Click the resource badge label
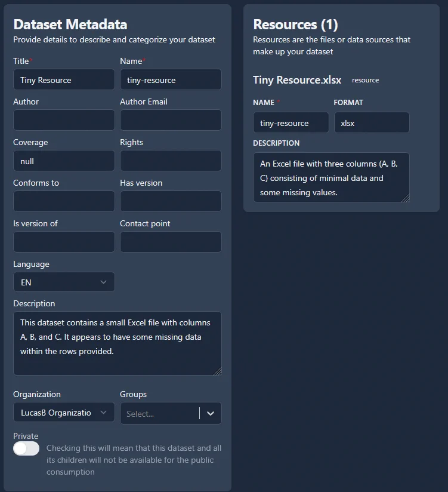Viewport: 448px width, 492px height. point(364,79)
